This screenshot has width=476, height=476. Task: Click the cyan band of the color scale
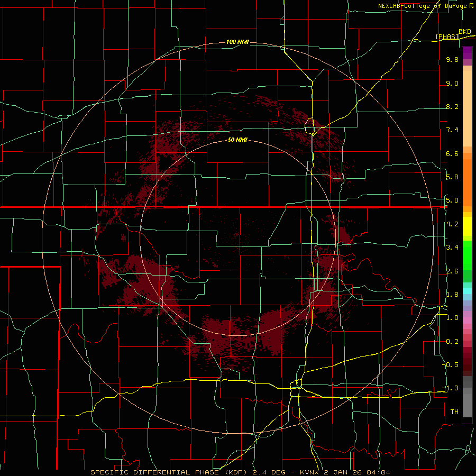(467, 291)
